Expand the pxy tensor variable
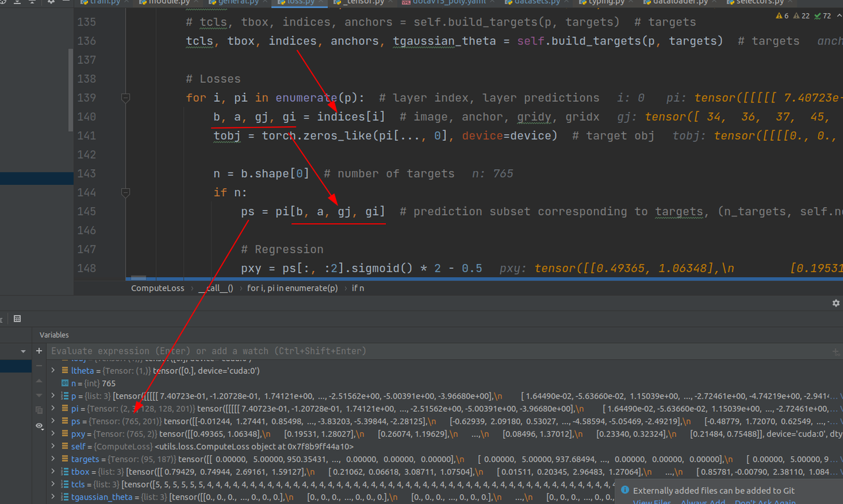This screenshot has height=504, width=843. pos(53,434)
